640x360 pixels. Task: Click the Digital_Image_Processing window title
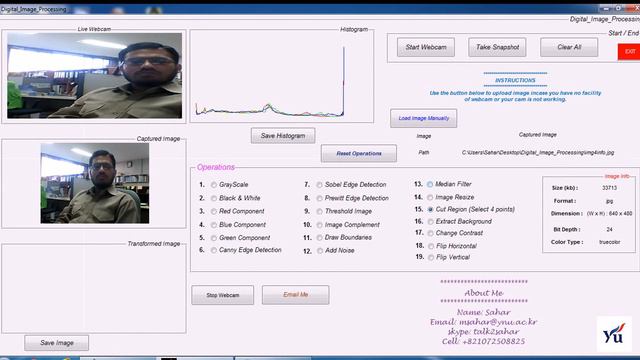tap(33, 9)
